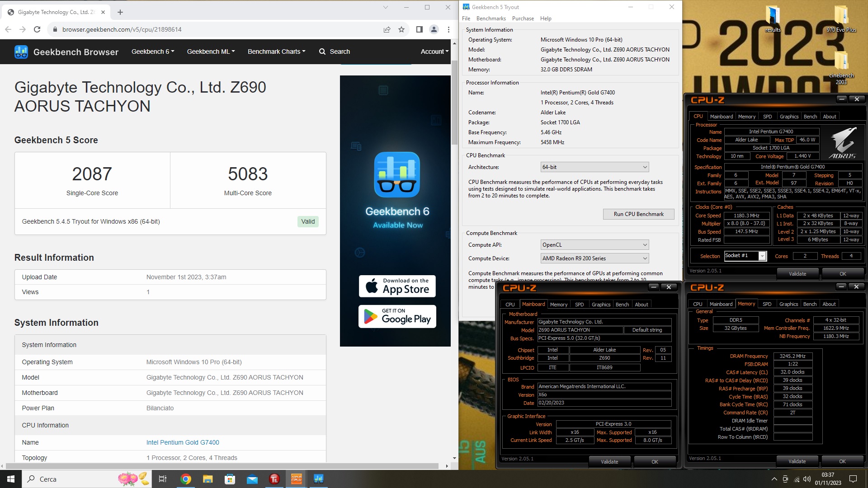
Task: Click the browser horizontal scrollbar
Action: [x=222, y=466]
